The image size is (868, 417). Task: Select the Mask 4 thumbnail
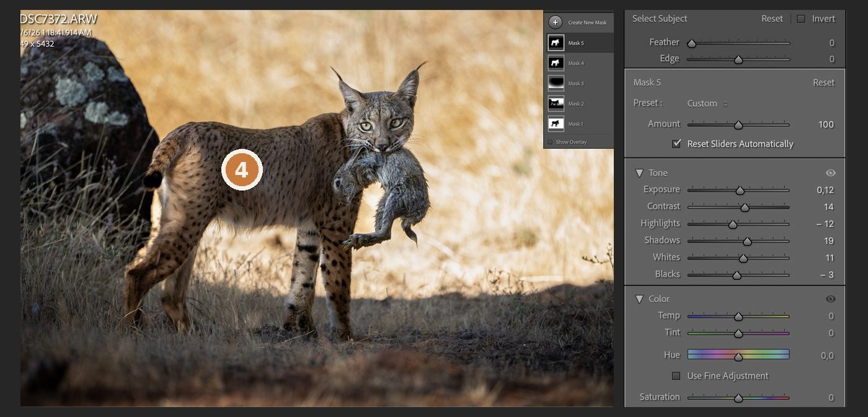(556, 63)
